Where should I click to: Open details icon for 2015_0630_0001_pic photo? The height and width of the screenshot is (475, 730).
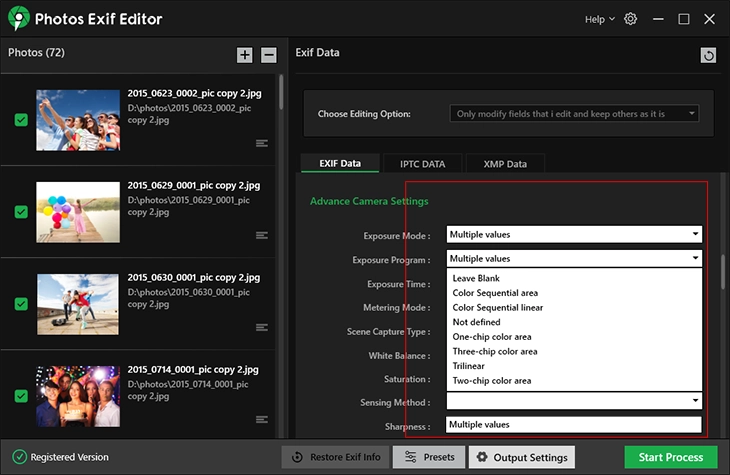tap(262, 327)
